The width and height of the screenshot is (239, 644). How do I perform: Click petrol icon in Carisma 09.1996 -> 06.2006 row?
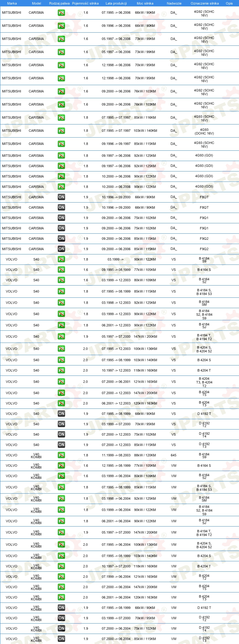click(61, 26)
